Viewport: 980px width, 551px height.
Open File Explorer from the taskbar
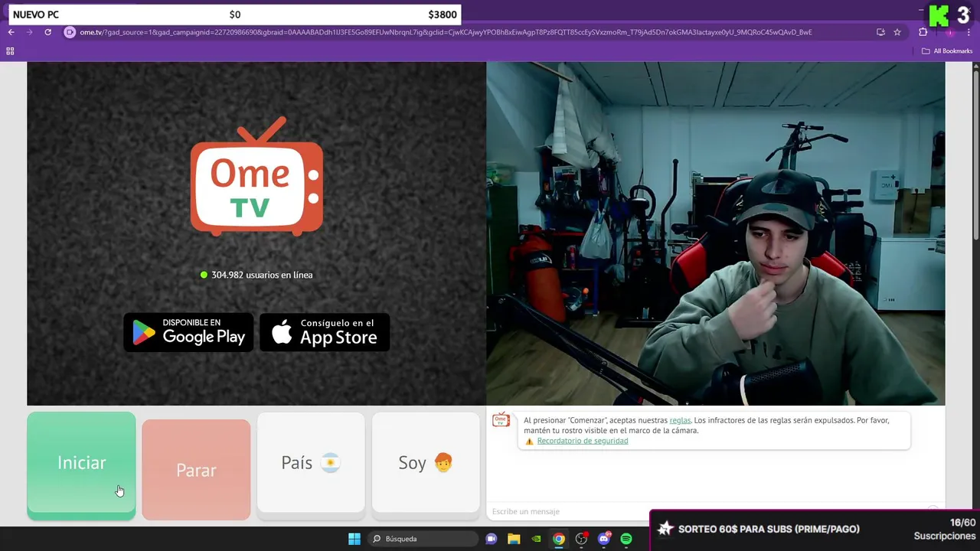click(514, 539)
